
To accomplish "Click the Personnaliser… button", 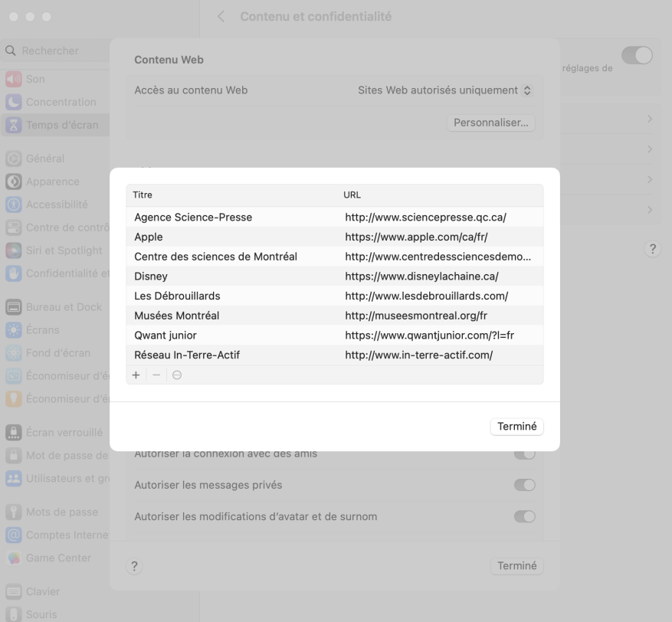I will [491, 123].
